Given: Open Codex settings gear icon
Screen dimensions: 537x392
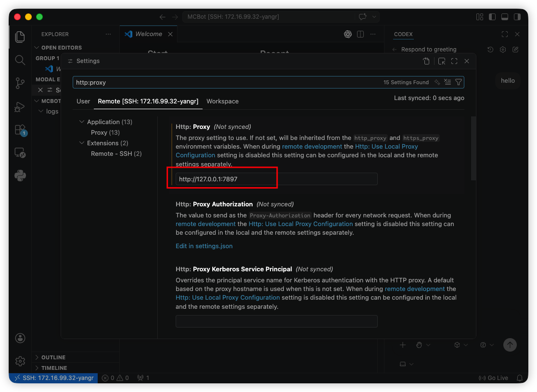Looking at the screenshot, I should click(x=503, y=50).
